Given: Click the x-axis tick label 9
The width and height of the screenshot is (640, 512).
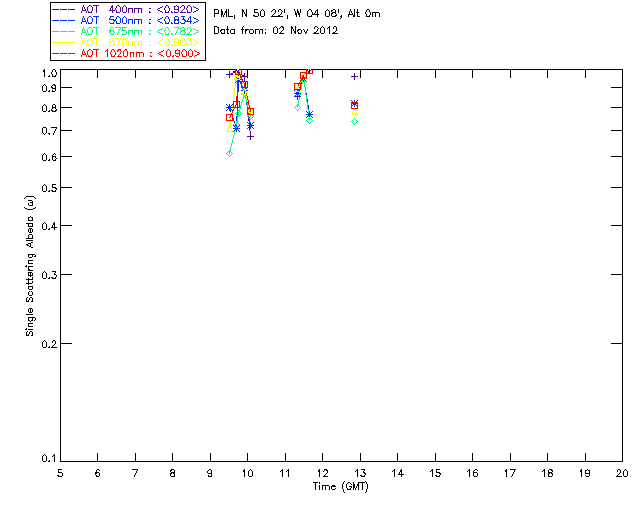Looking at the screenshot, I should click(210, 473).
